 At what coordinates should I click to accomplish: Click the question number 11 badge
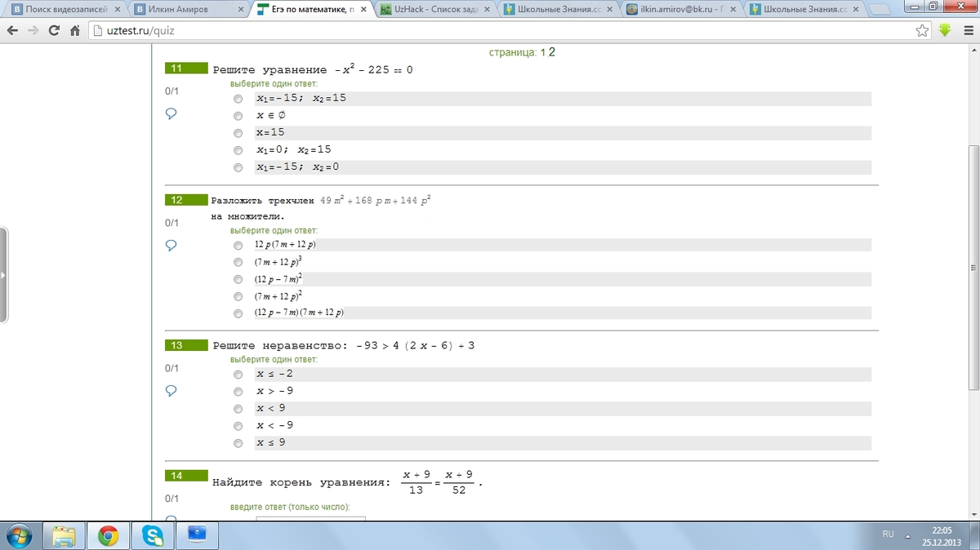pos(186,69)
